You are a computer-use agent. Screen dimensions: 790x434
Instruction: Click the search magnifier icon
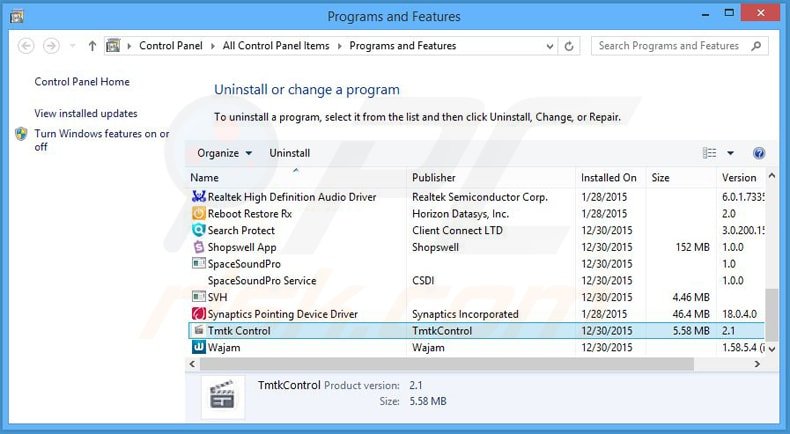click(756, 46)
